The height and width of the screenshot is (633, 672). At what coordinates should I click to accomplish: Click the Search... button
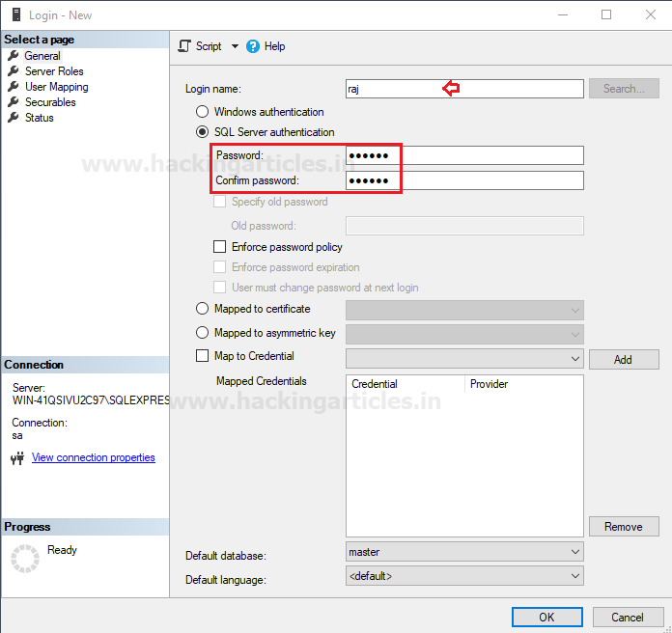(x=624, y=88)
